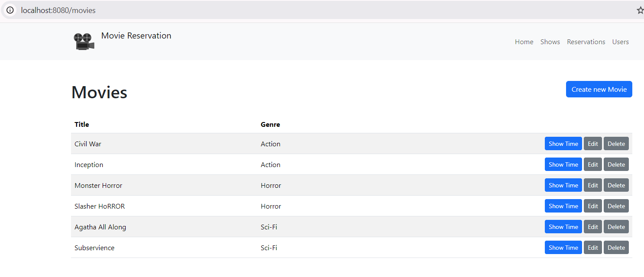Click the Create new Movie button

click(x=599, y=89)
